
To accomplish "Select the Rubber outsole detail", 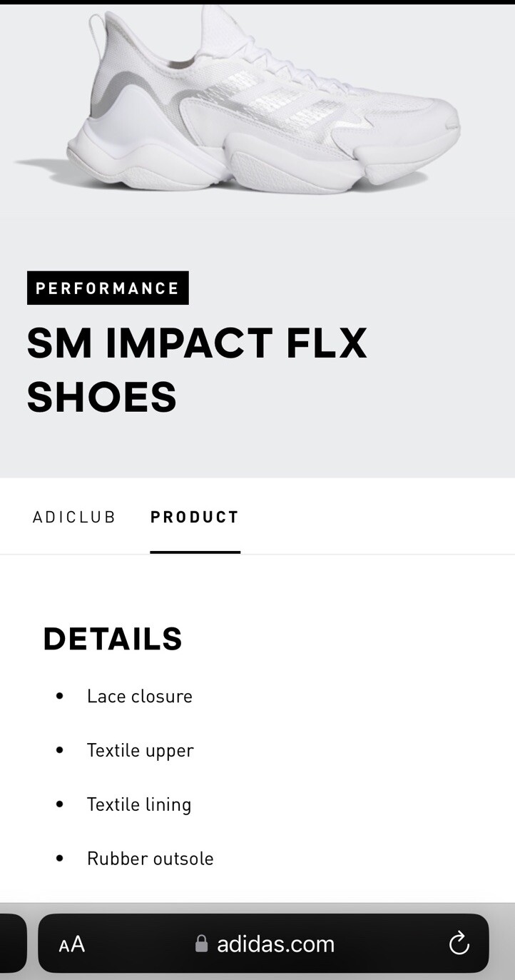I will click(151, 858).
